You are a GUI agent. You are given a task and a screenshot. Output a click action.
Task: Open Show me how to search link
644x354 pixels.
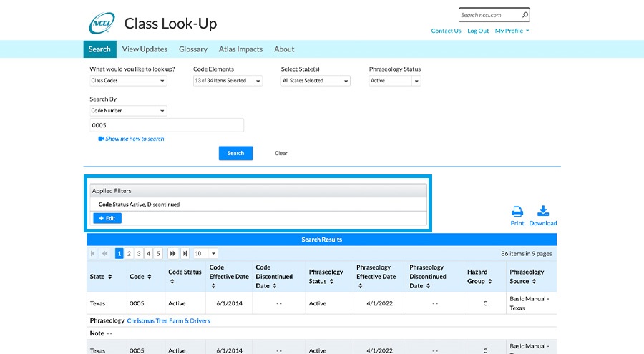135,139
